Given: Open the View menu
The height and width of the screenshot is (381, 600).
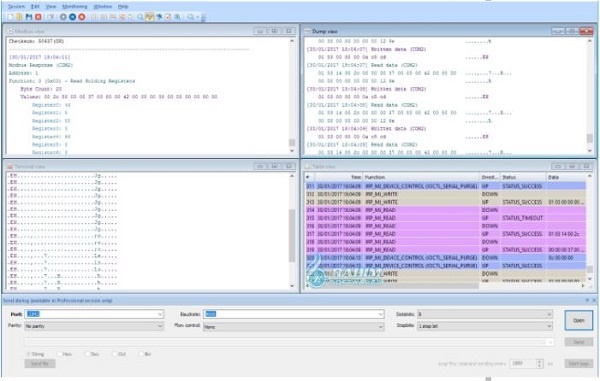Looking at the screenshot, I should (x=51, y=7).
